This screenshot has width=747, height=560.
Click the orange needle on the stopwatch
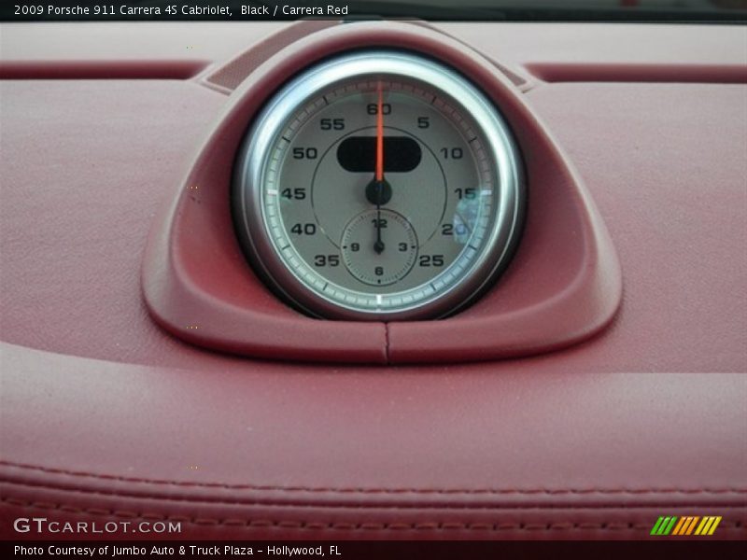pyautogui.click(x=379, y=131)
